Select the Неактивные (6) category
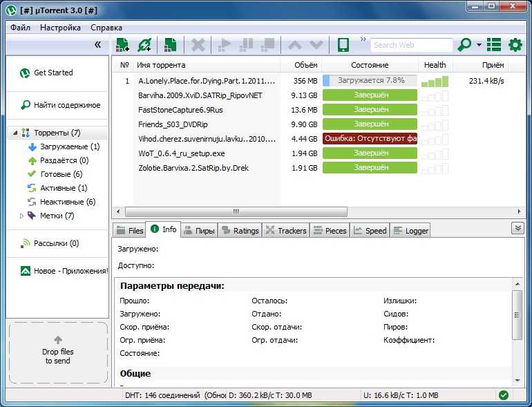Viewport: 532px width, 407px height. [61, 202]
